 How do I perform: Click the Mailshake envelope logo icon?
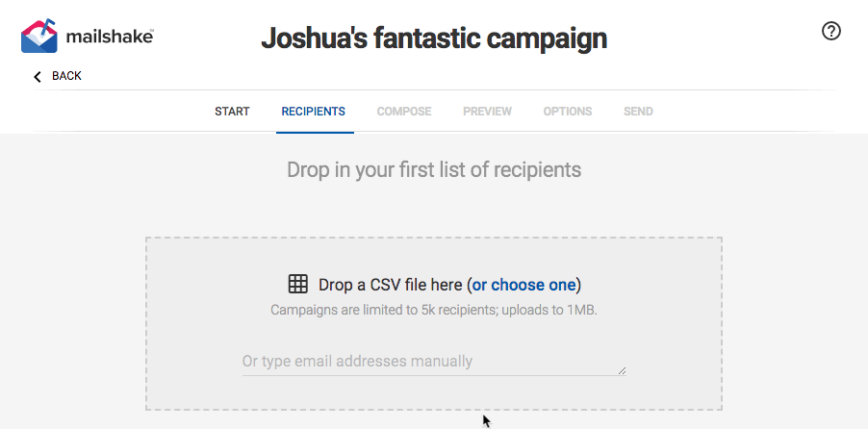point(39,37)
